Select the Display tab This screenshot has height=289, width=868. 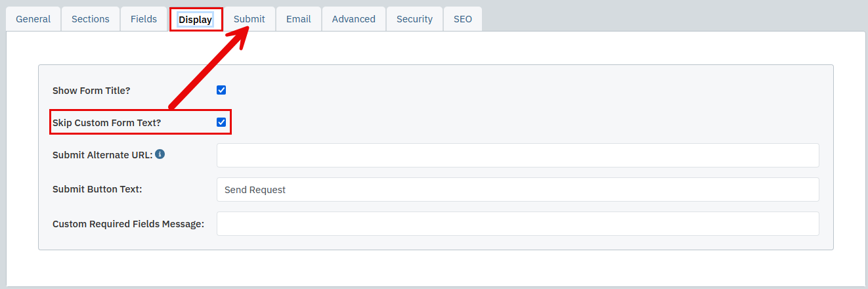tap(196, 19)
